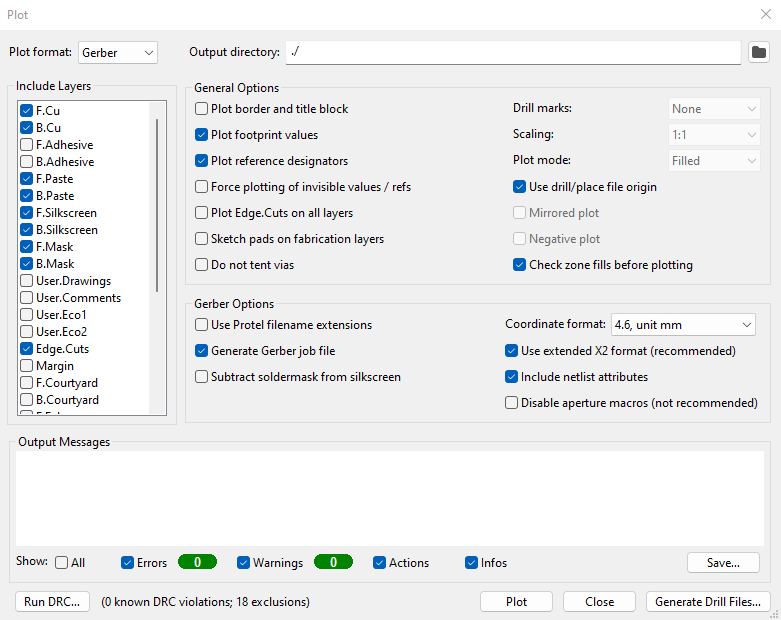Screen dimensions: 781x620
Task: Enable Use Protel filename extensions
Action: tap(201, 325)
